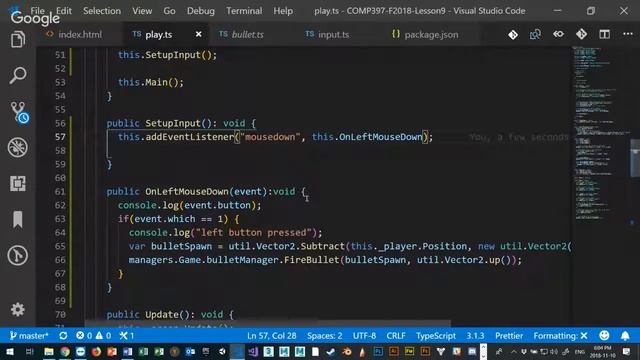This screenshot has height=360, width=640.
Task: Open the Windows Start menu
Action: tap(9, 351)
